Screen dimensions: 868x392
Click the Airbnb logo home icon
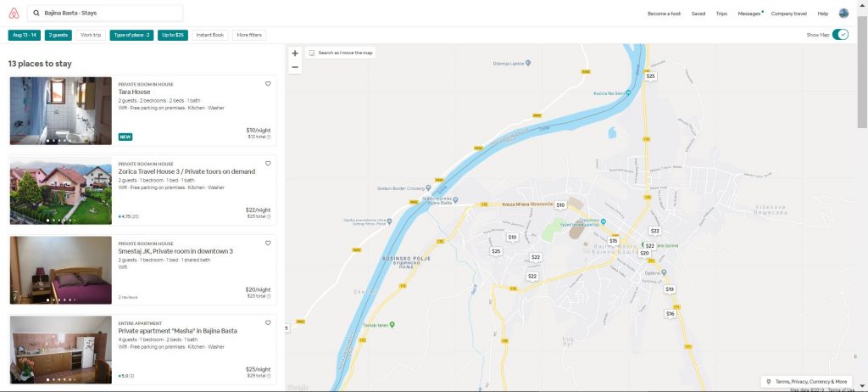click(13, 14)
